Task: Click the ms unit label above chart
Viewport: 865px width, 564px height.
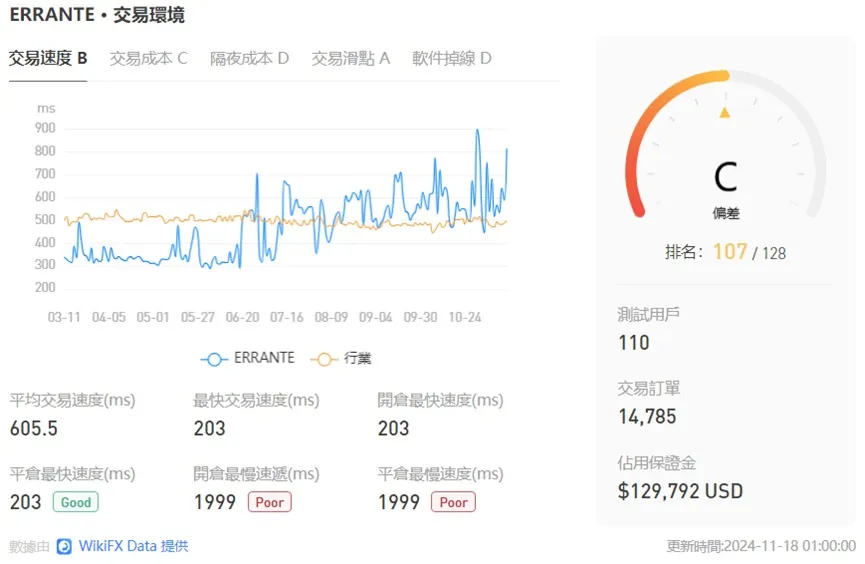Action: point(46,108)
